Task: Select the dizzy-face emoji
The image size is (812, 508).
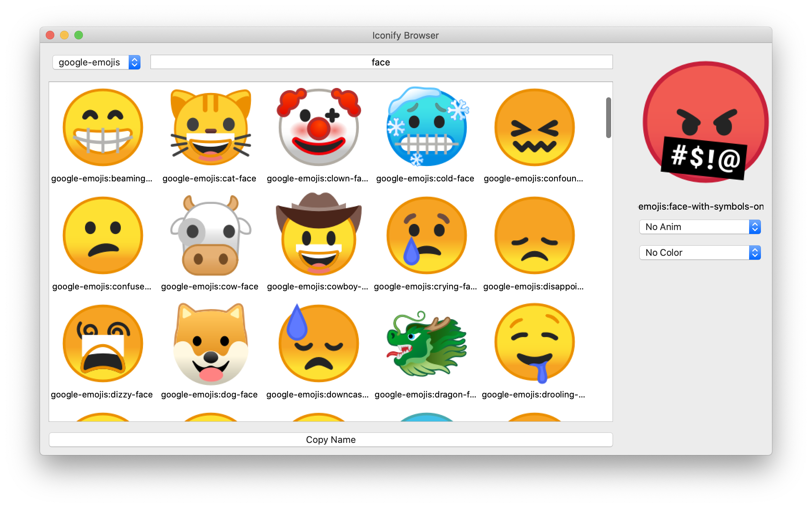Action: 103,343
